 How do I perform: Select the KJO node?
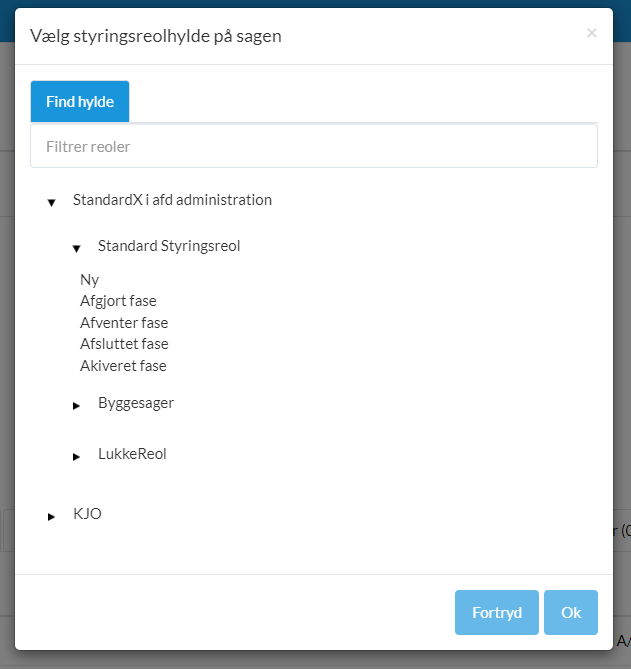pyautogui.click(x=87, y=514)
